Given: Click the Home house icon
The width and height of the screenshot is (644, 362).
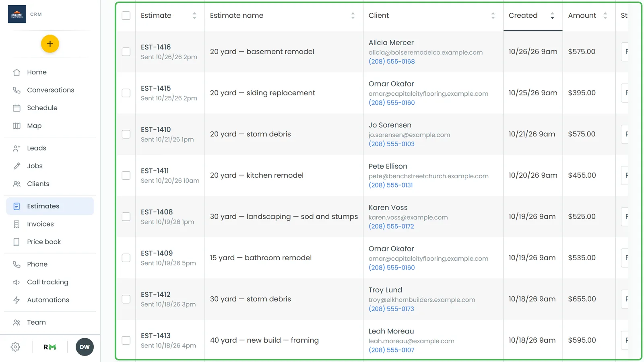Looking at the screenshot, I should click(x=17, y=72).
